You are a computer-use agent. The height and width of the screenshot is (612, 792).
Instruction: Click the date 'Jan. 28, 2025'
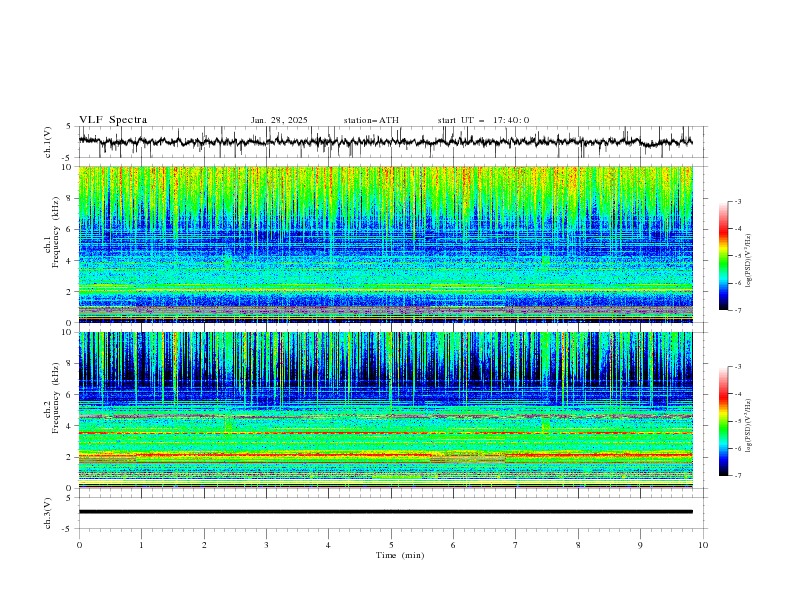pos(279,120)
